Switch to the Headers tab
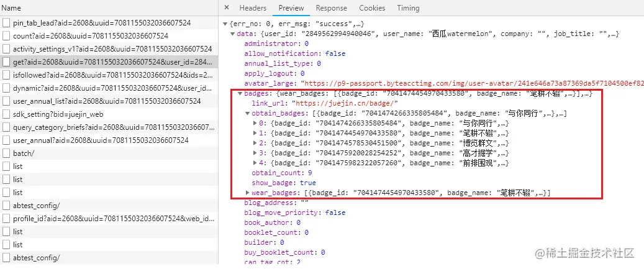The height and width of the screenshot is (269, 644). [x=253, y=8]
